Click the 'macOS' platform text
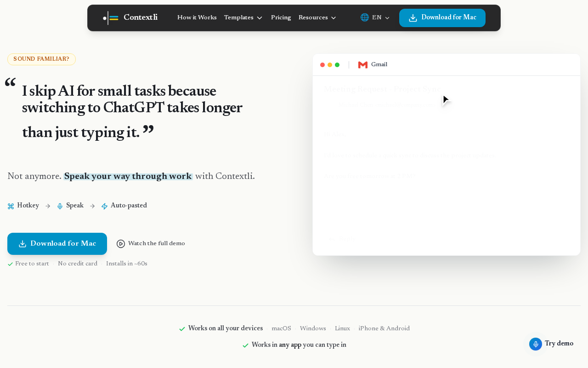 click(282, 328)
